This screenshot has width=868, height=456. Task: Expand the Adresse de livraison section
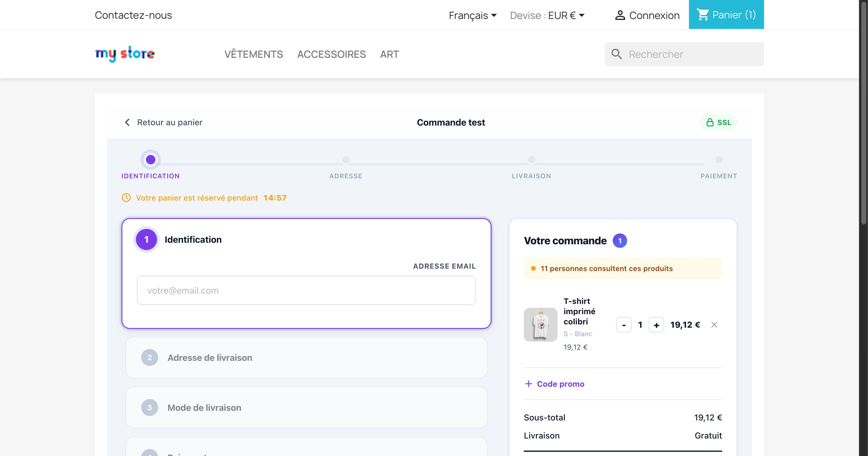coord(306,358)
